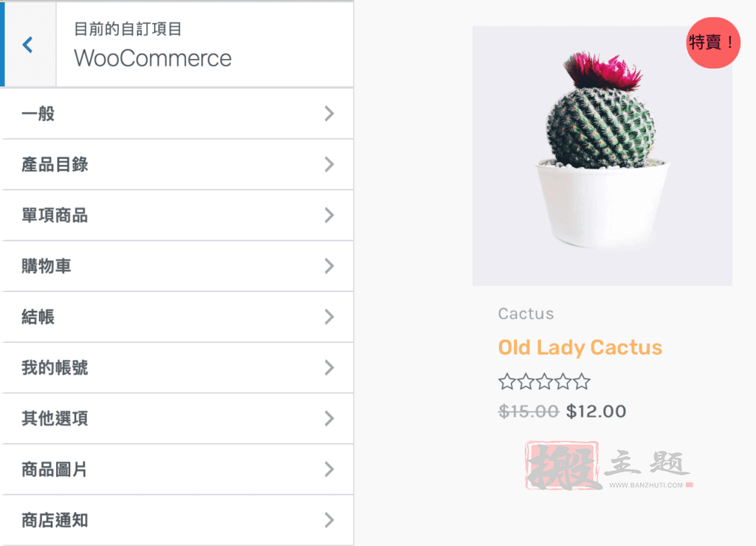
Task: Click the chevron beside 結帳
Action: [x=329, y=317]
